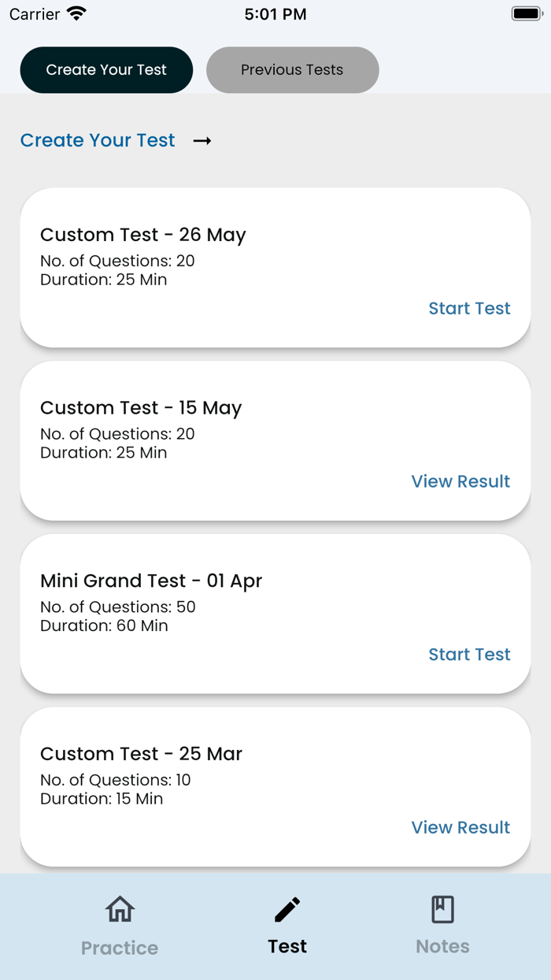View result for Custom Test - 15 May
This screenshot has width=551, height=980.
tap(460, 481)
